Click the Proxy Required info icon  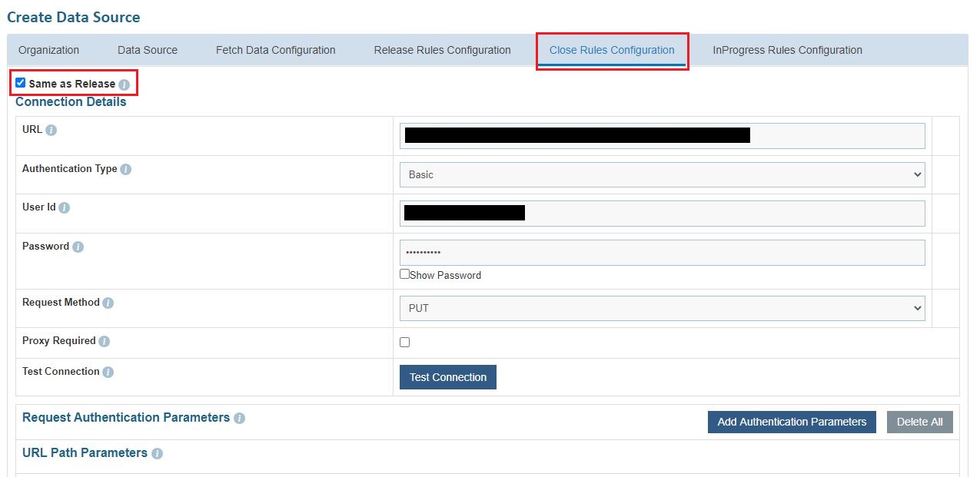pos(105,341)
